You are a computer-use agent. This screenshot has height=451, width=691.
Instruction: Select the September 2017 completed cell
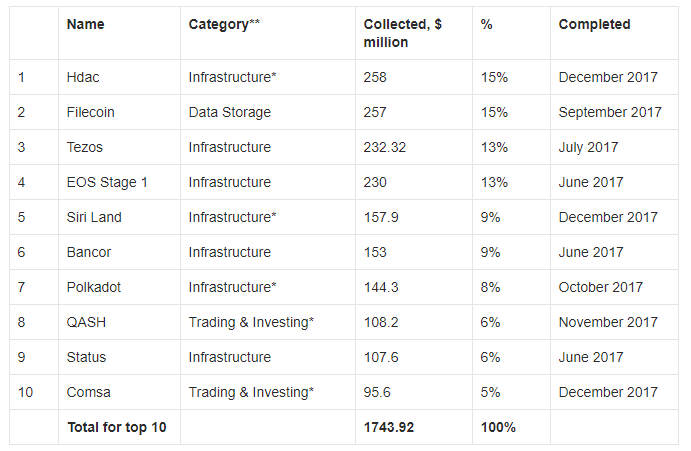(610, 112)
